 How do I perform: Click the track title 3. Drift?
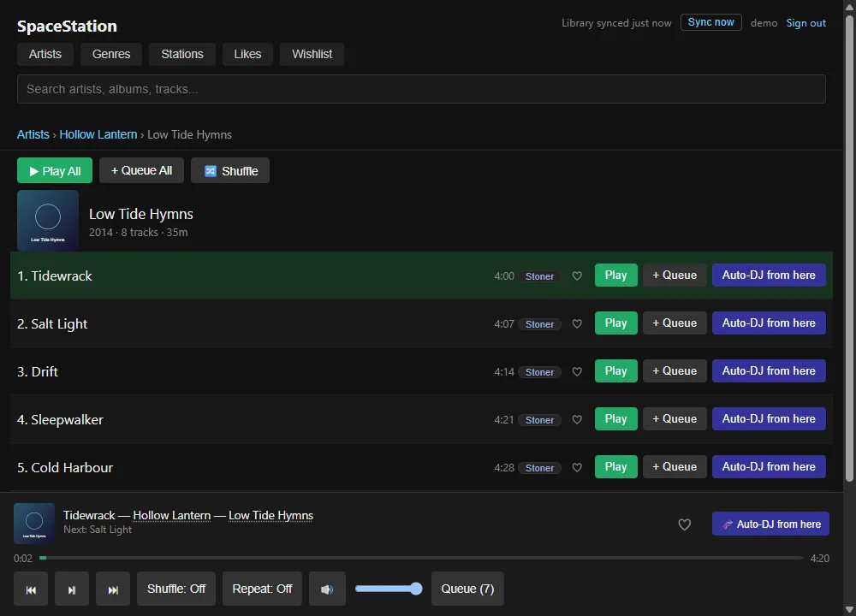coord(37,372)
